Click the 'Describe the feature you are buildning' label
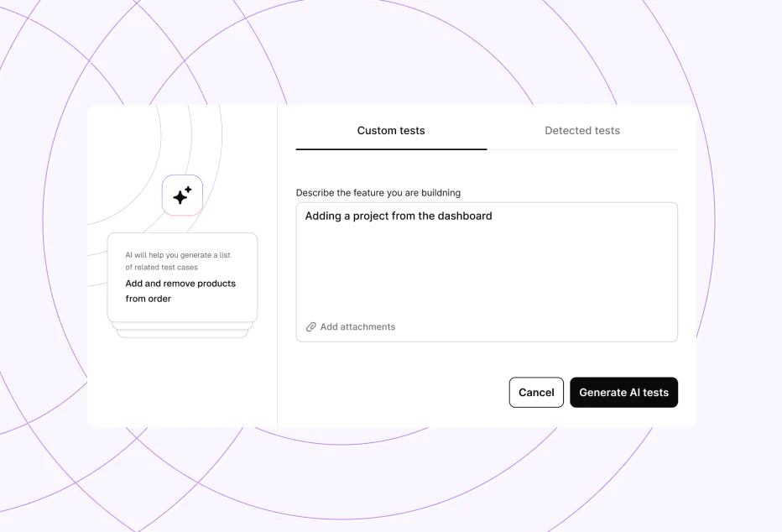The image size is (782, 532). point(378,193)
